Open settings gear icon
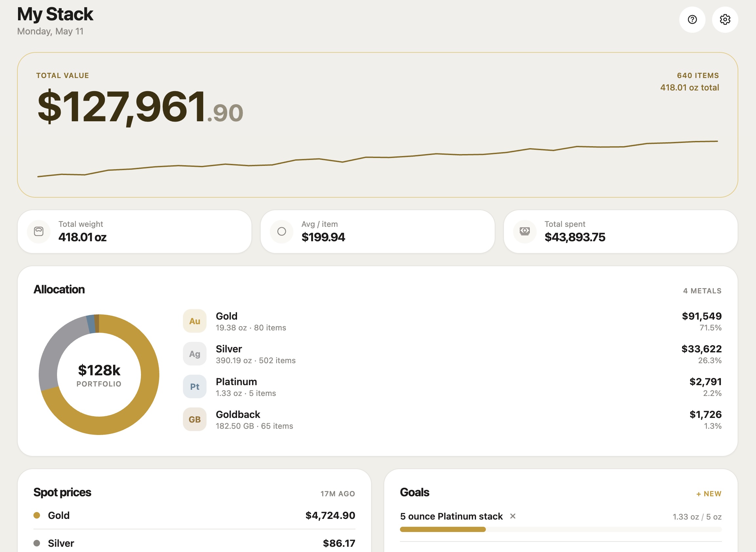 (x=725, y=20)
